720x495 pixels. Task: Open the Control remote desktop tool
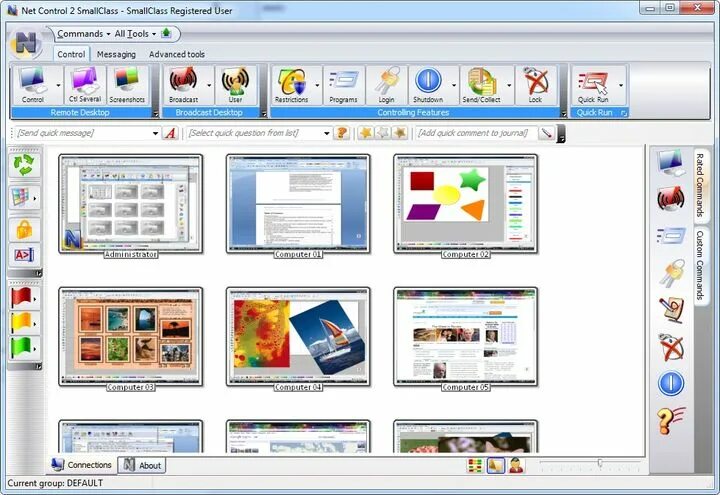pyautogui.click(x=33, y=85)
